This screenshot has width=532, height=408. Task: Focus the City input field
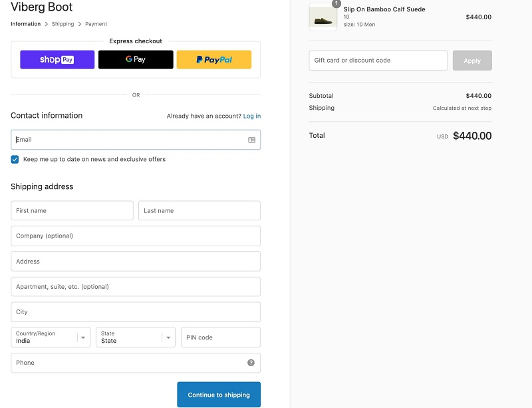pyautogui.click(x=136, y=312)
